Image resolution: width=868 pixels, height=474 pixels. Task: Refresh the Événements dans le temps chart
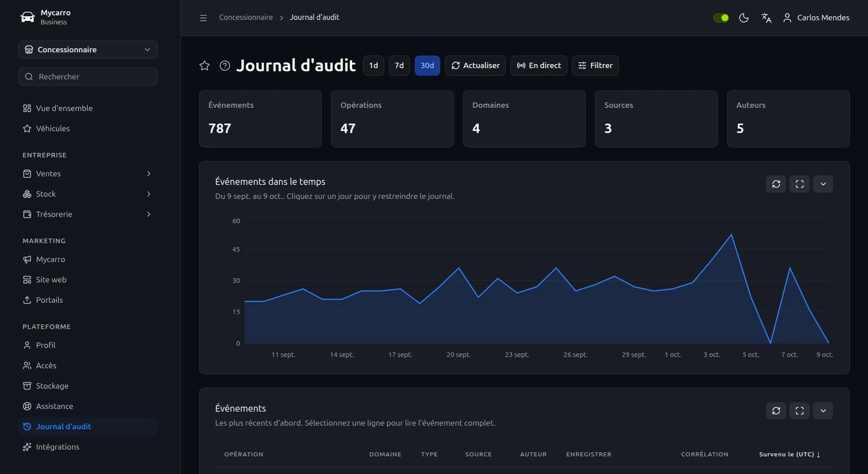coord(776,184)
